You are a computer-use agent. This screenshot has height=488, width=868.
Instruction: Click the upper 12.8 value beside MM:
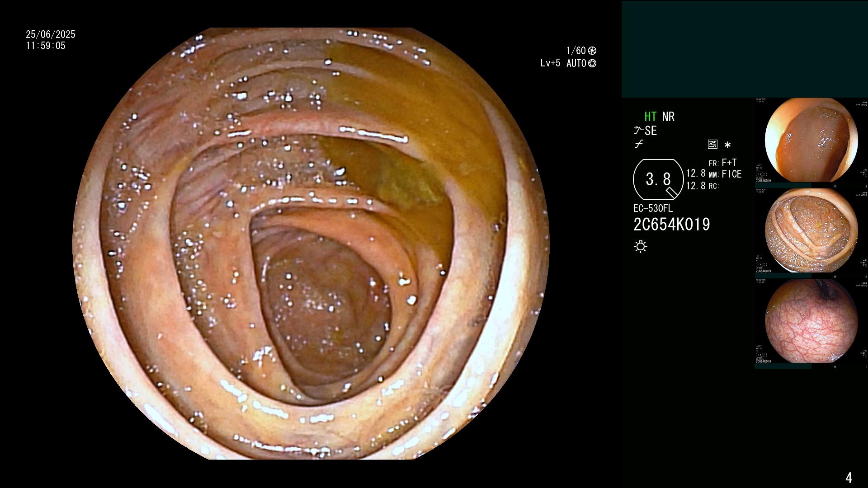(696, 174)
